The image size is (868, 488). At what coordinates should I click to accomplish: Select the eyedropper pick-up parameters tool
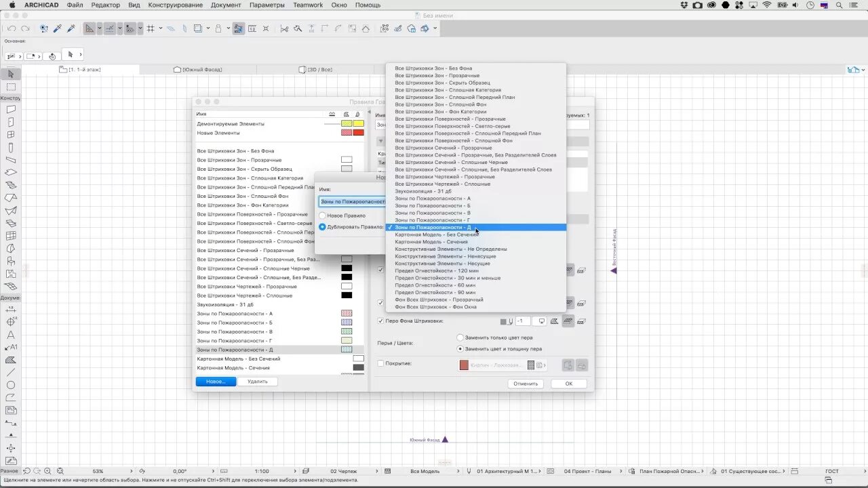coord(58,28)
